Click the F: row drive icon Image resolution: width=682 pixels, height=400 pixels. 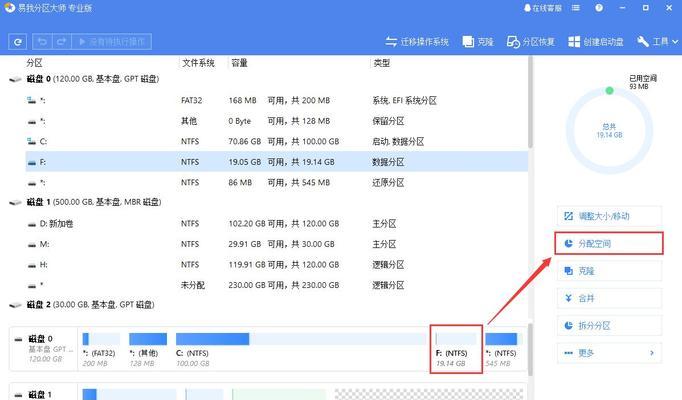pos(32,163)
